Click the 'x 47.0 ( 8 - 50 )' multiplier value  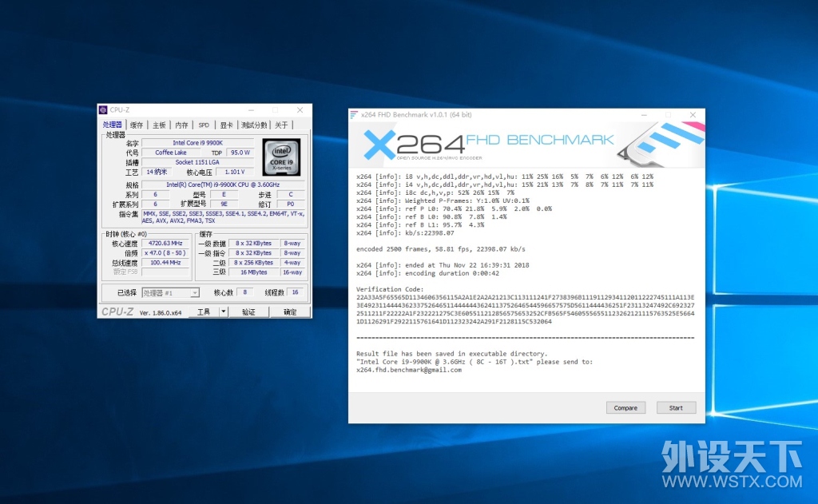point(165,253)
